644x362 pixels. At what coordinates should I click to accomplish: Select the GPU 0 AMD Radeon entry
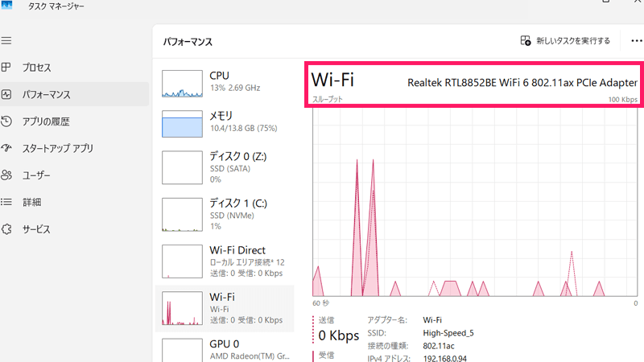[224, 350]
